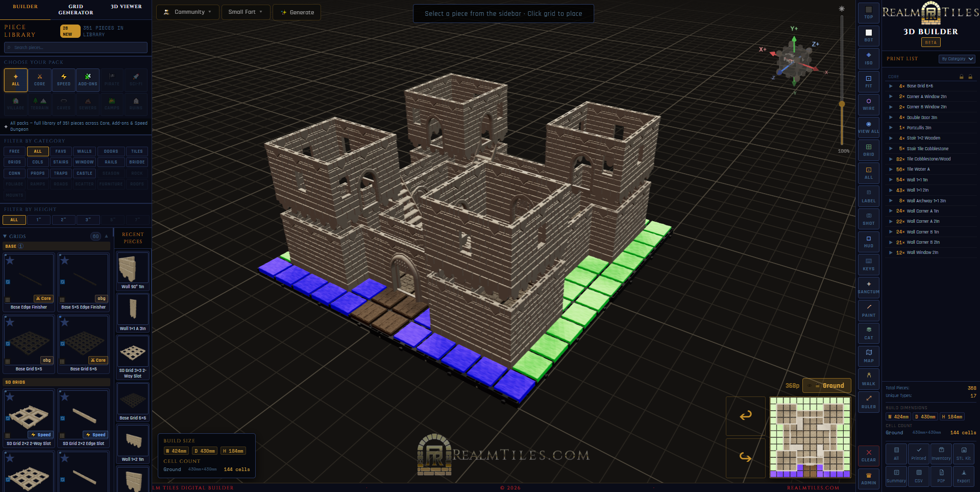Click the Printed filter button
Viewport: 980px width, 492px height.
tap(918, 453)
